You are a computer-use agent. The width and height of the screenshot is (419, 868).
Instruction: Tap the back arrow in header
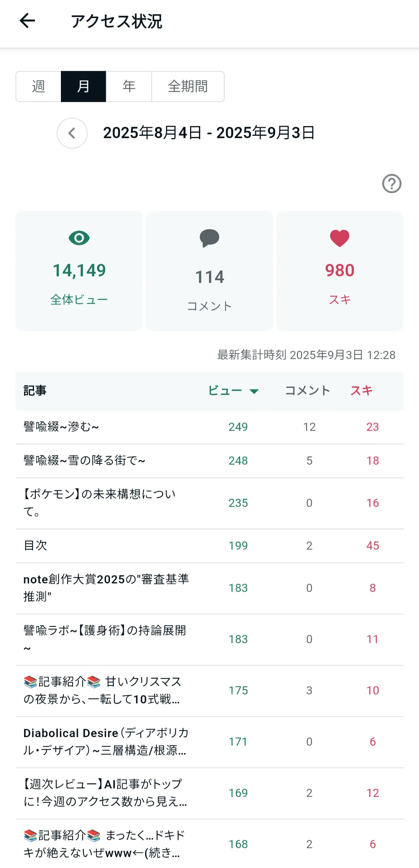pos(27,21)
